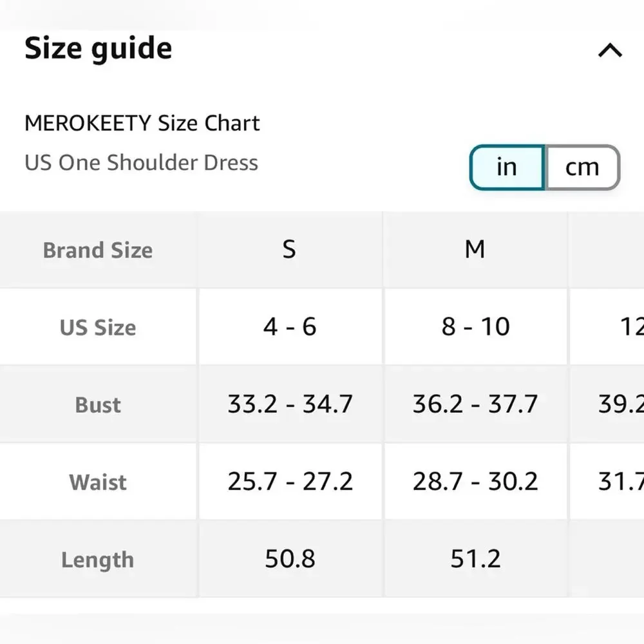Click the US One Shoulder Dress label
Image resolution: width=644 pixels, height=644 pixels.
pyautogui.click(x=141, y=163)
